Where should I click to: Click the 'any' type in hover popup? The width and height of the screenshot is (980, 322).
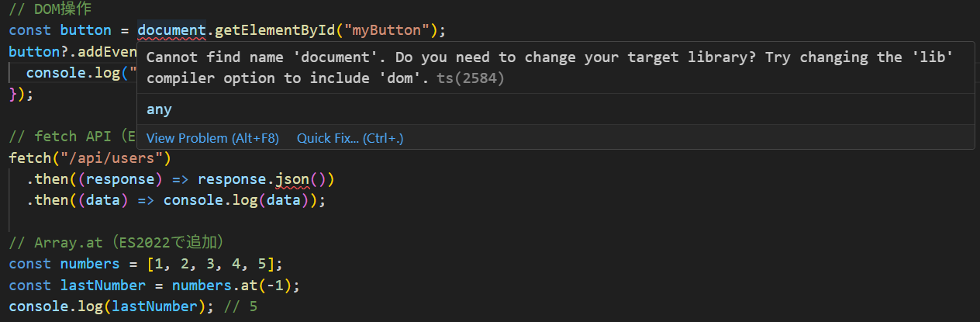tap(159, 109)
